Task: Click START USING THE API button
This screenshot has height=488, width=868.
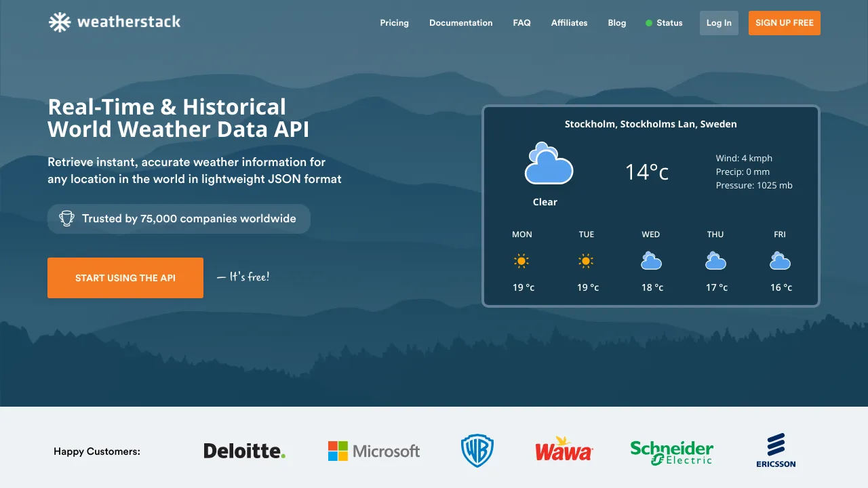Action: [x=125, y=278]
